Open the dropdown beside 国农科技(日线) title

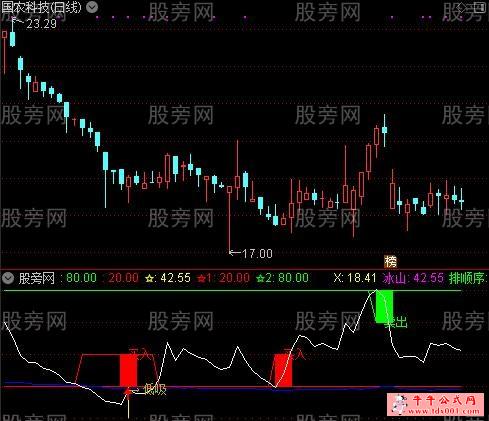(x=92, y=7)
